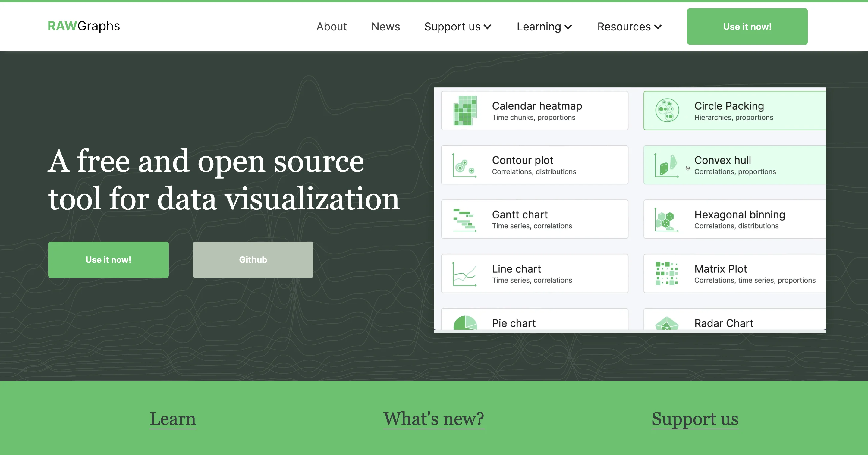Click the Calendar heatmap chart icon

click(x=465, y=111)
